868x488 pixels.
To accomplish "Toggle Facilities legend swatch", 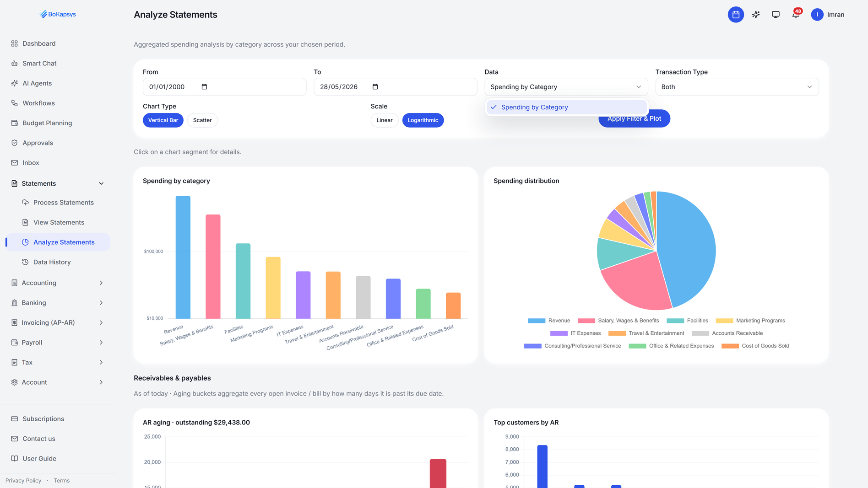I will pyautogui.click(x=675, y=321).
